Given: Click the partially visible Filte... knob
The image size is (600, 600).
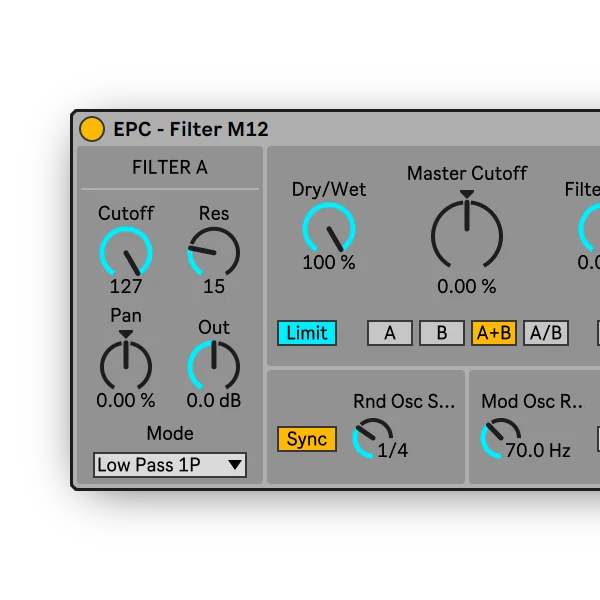Looking at the screenshot, I should 589,228.
